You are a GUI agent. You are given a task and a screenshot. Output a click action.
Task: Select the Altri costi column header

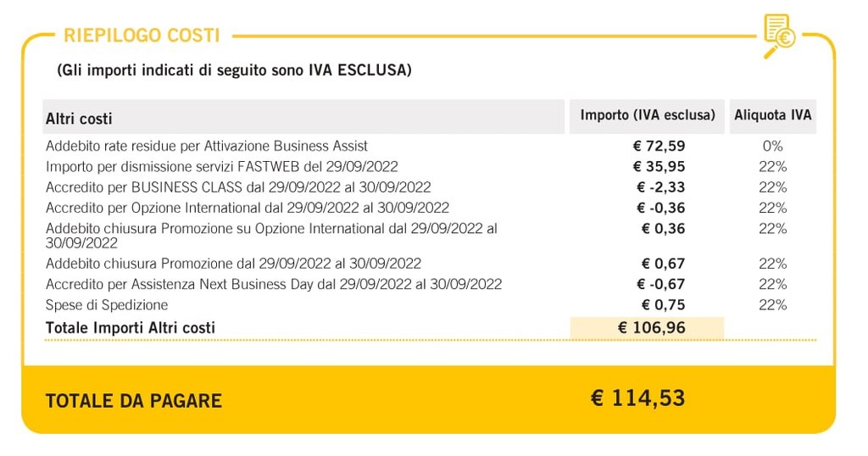coord(79,119)
